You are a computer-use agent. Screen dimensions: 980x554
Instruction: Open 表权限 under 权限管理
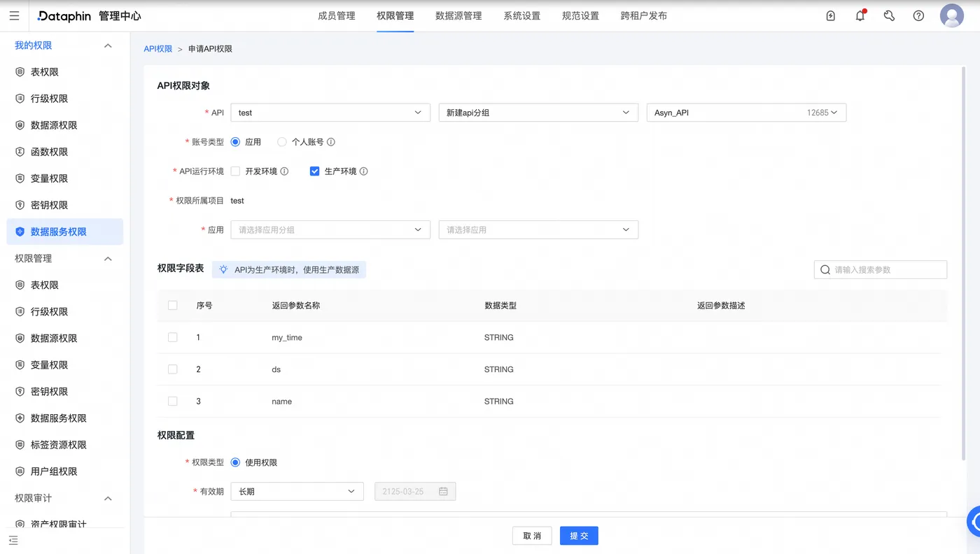click(64, 285)
